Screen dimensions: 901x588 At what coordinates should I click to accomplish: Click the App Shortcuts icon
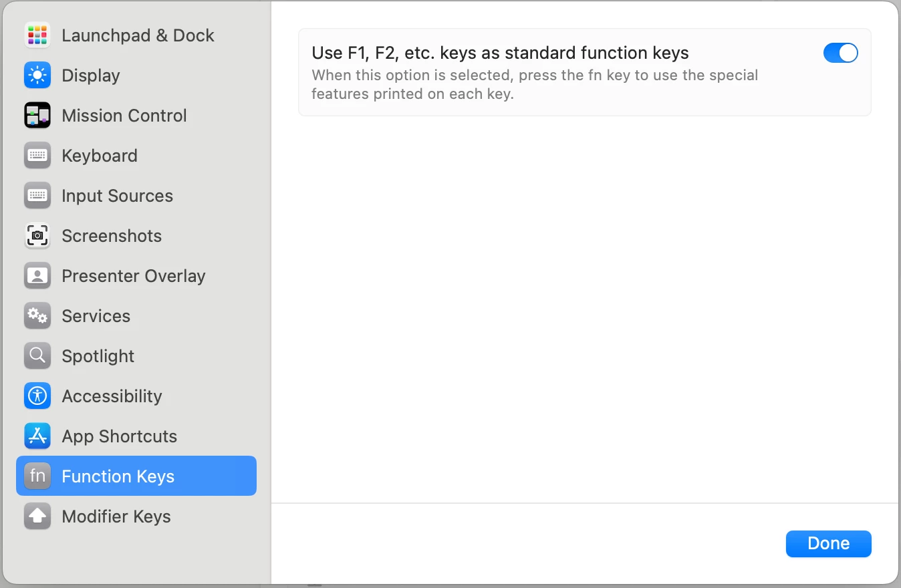(37, 436)
